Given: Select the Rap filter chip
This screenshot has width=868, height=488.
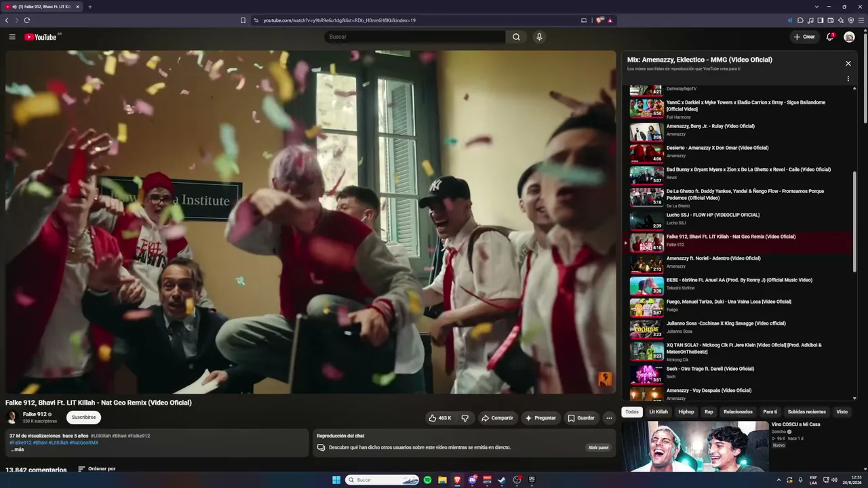Looking at the screenshot, I should [709, 412].
